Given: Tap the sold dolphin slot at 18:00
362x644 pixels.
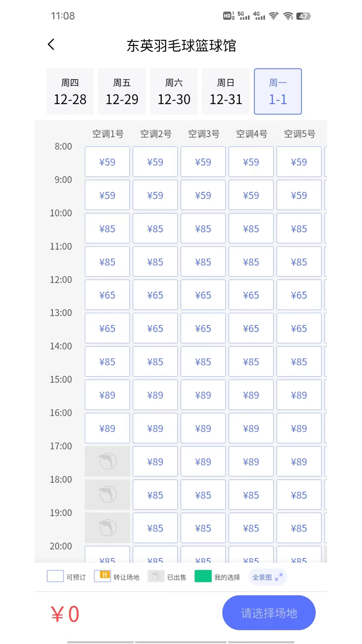Looking at the screenshot, I should pyautogui.click(x=107, y=495).
